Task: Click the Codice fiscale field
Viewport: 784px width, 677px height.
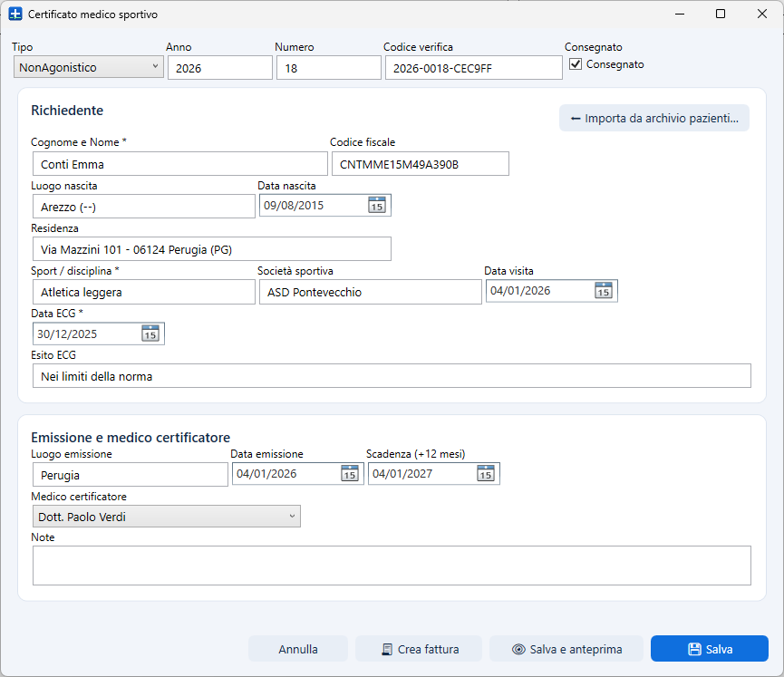Action: click(x=421, y=164)
